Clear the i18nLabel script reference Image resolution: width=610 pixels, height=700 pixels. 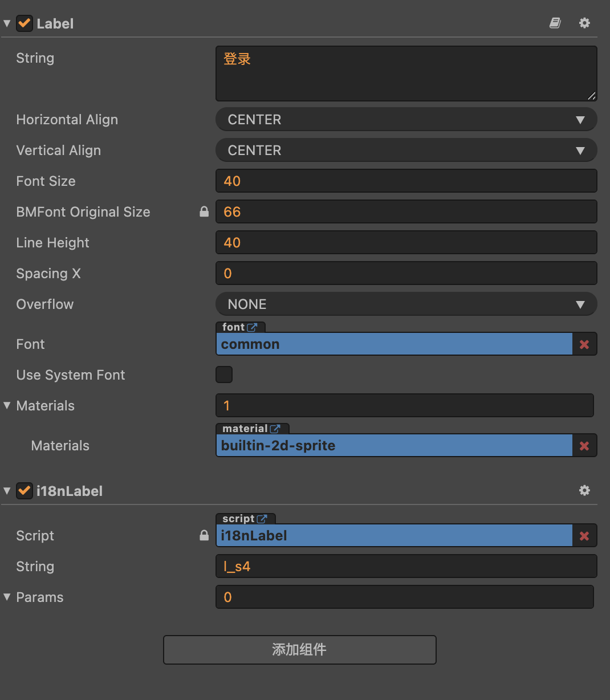click(584, 536)
